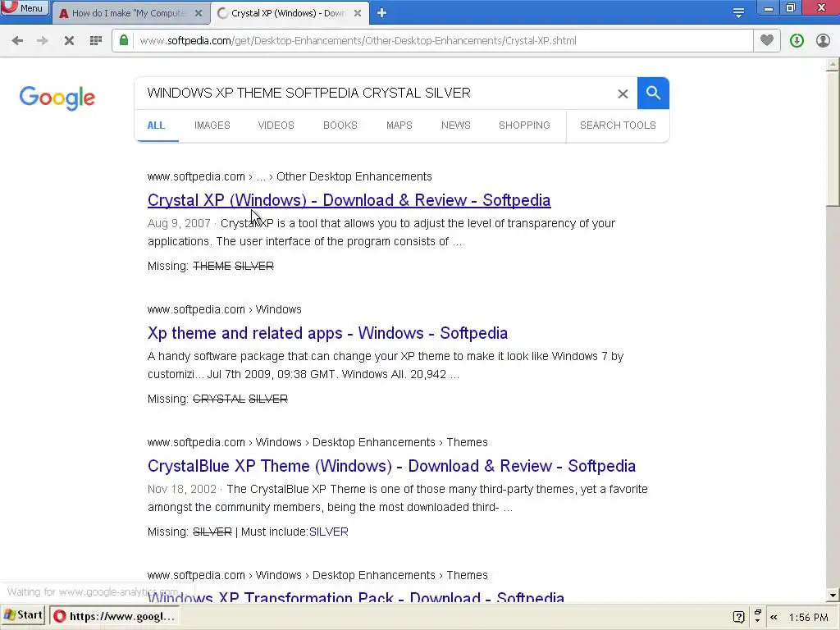Click the Opera taskbar button 'https://www.googl...'
Screen dimensions: 840x630
pos(116,616)
